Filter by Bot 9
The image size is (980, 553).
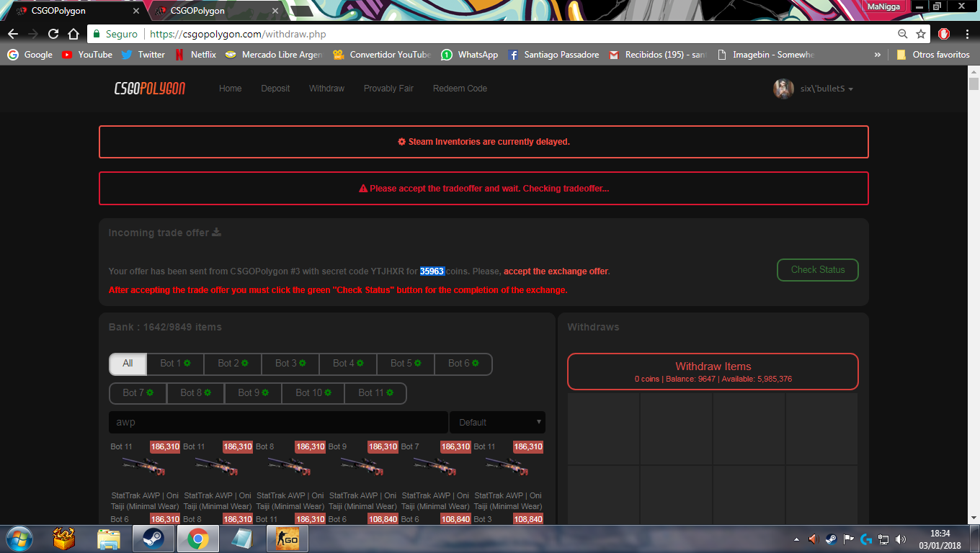[x=253, y=393]
